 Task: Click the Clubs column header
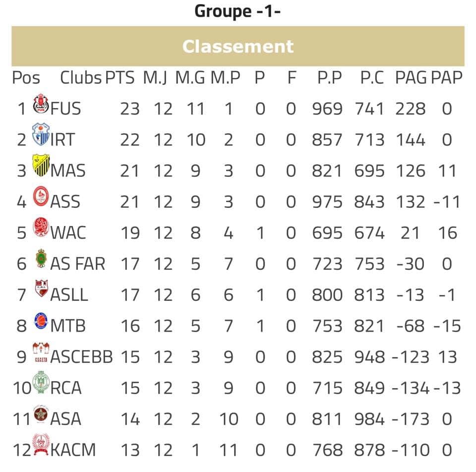81,78
